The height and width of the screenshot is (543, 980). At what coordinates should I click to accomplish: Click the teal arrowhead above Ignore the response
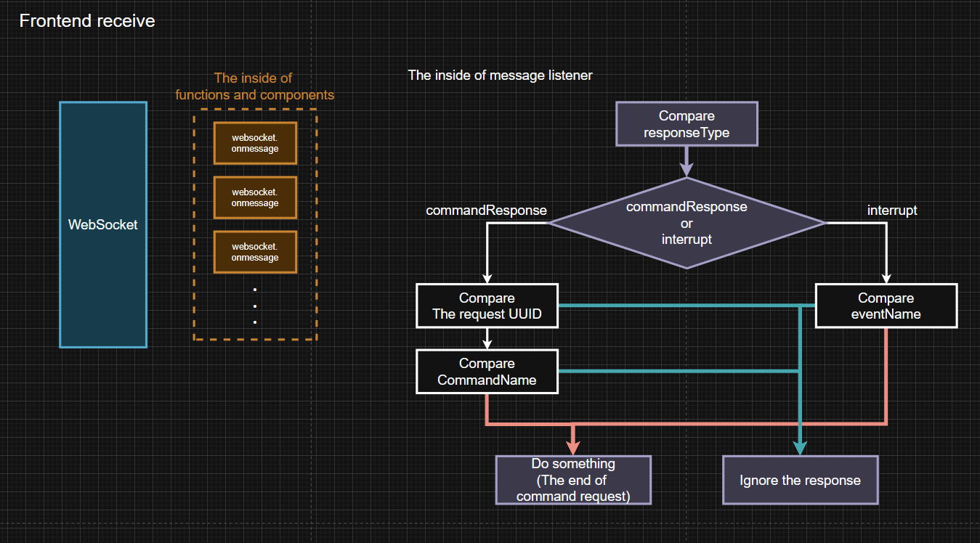click(x=800, y=448)
